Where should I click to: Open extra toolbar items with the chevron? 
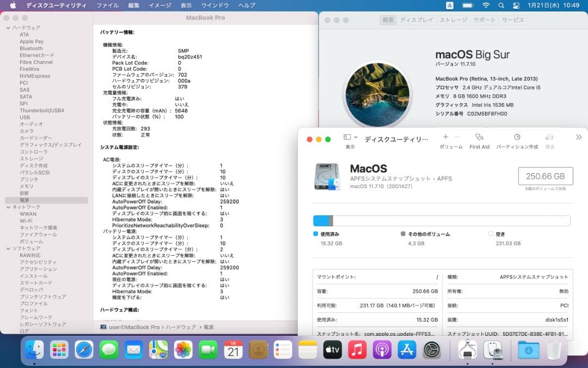pyautogui.click(x=578, y=138)
